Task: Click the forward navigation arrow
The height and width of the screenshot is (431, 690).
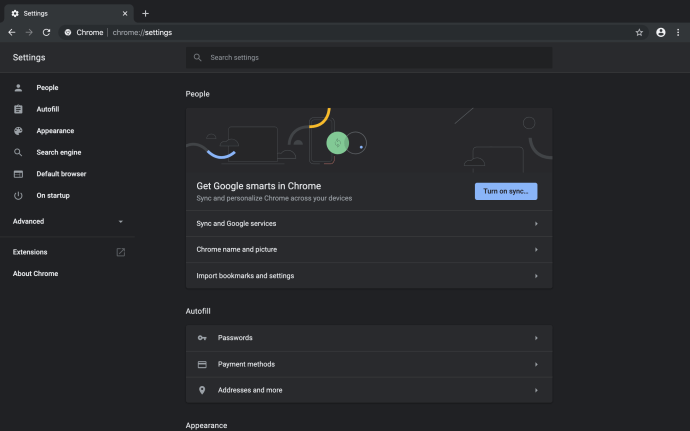Action: tap(29, 33)
